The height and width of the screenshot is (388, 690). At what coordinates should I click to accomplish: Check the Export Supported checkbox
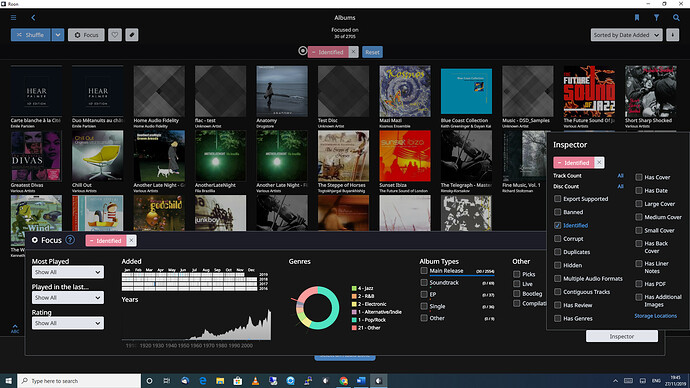click(x=558, y=199)
